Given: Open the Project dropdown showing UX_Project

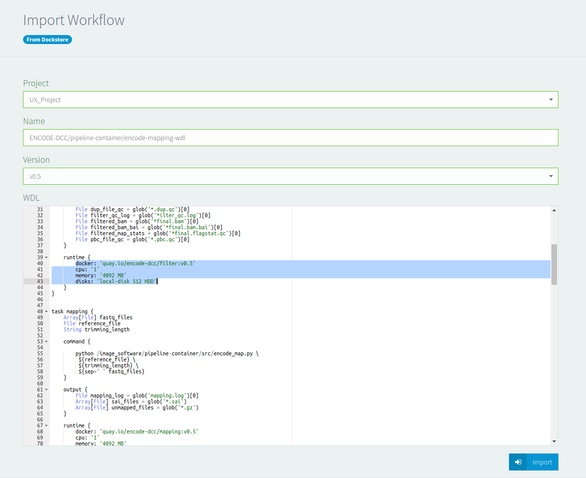Looking at the screenshot, I should tap(291, 100).
